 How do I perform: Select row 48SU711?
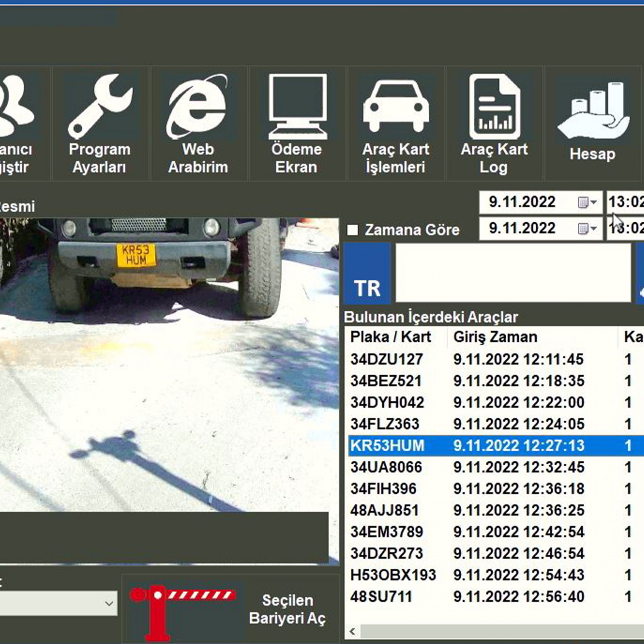coord(496,597)
